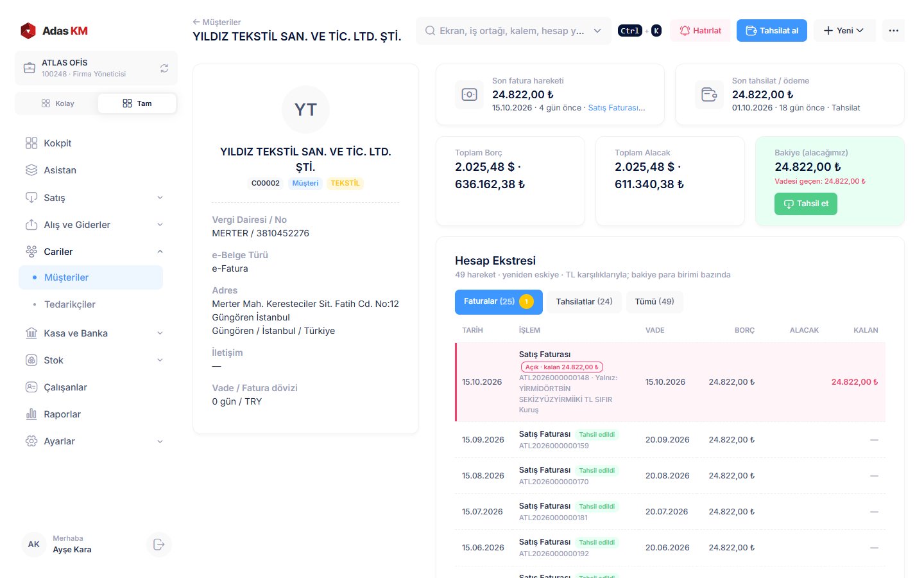
Task: Click the Satış sidebar icon
Action: tap(31, 198)
